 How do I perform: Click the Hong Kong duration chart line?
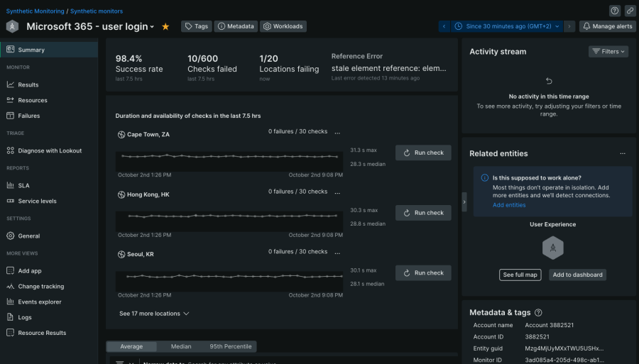coord(232,216)
